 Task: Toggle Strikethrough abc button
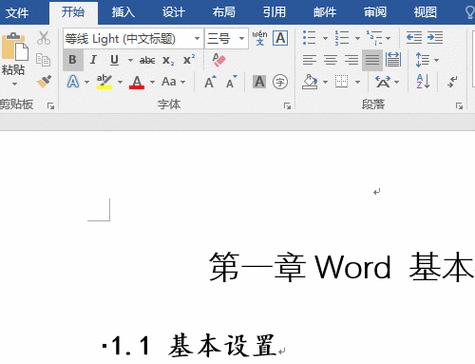click(147, 60)
